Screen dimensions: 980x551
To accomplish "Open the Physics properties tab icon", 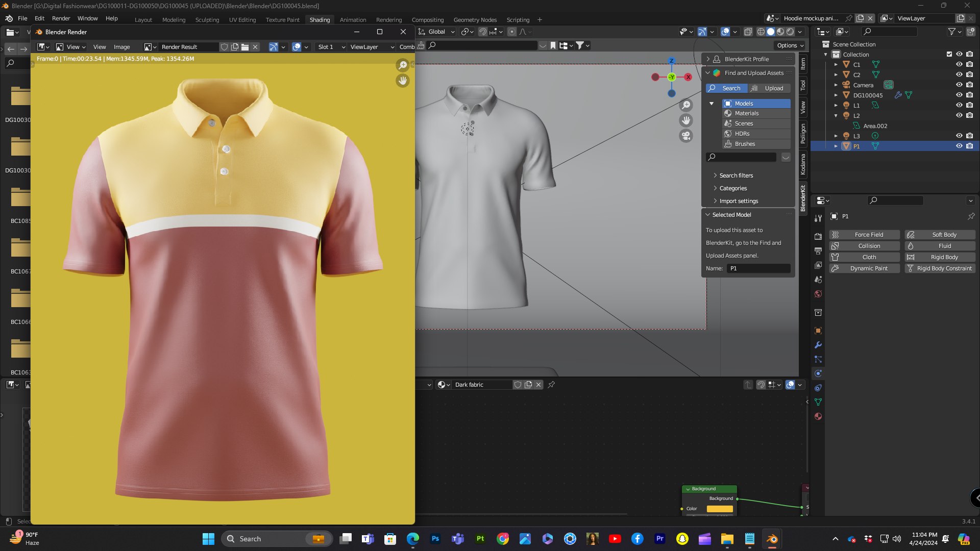I will click(818, 373).
